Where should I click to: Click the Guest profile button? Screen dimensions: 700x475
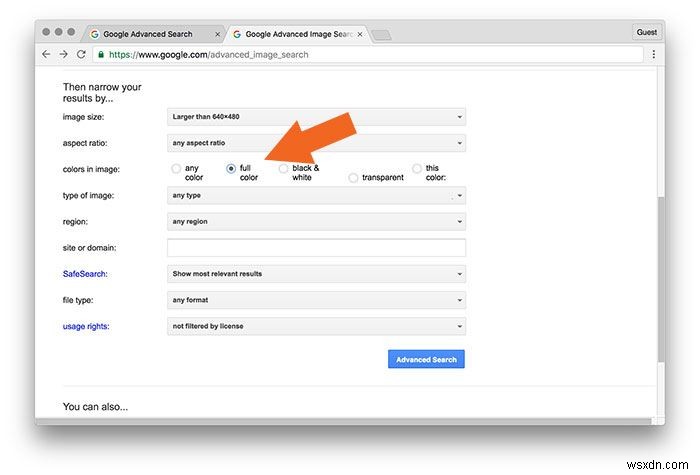[x=647, y=33]
